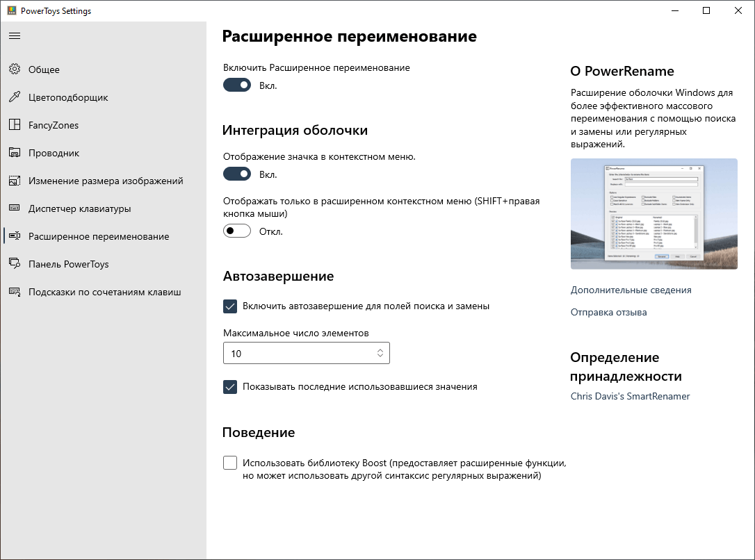Click the FancyZones grid layout icon
The image size is (755, 560).
[x=15, y=125]
